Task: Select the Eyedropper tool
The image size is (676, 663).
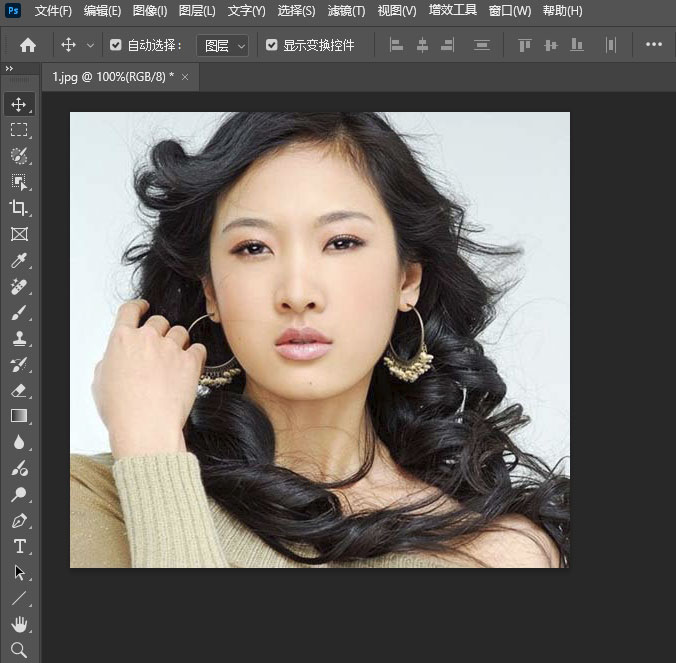Action: tap(19, 260)
